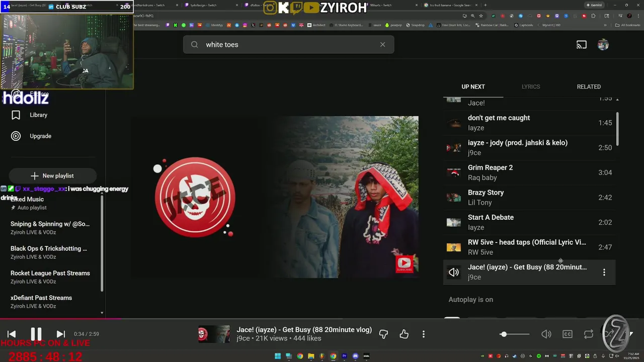Click the now-playing speaker icon in queue
644x362 pixels.
click(x=454, y=272)
